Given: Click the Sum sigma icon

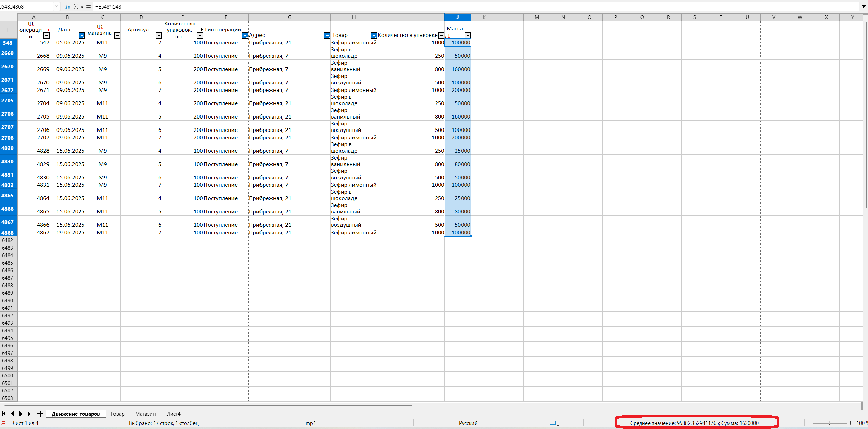Looking at the screenshot, I should pos(76,6).
